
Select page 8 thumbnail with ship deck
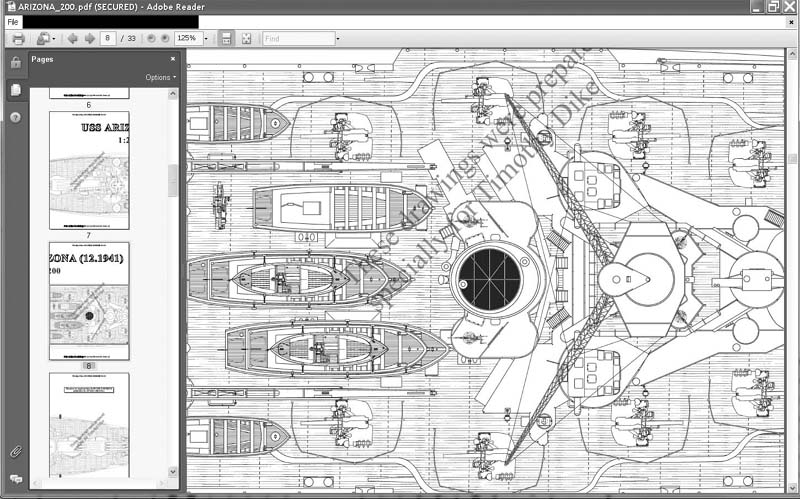(x=89, y=301)
